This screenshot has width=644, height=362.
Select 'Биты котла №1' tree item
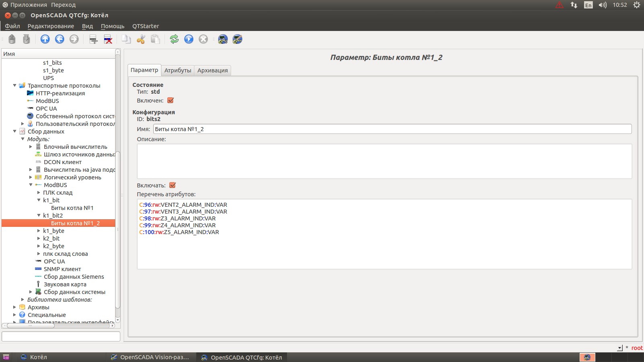pyautogui.click(x=72, y=208)
